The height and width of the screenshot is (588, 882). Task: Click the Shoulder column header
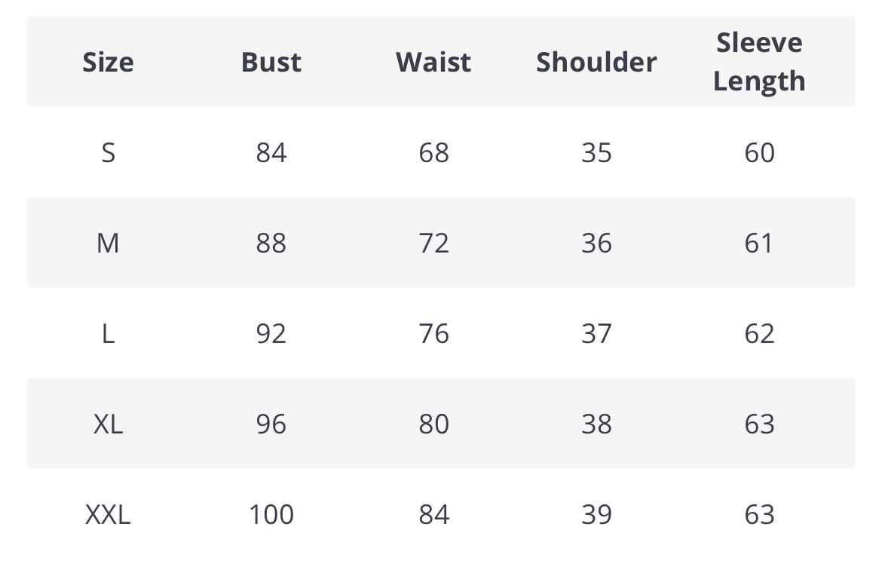tap(596, 62)
